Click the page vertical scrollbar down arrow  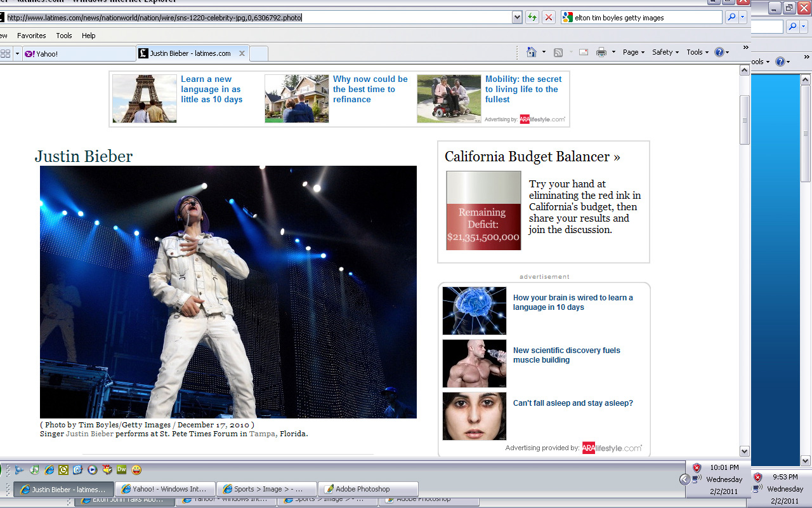(x=745, y=451)
